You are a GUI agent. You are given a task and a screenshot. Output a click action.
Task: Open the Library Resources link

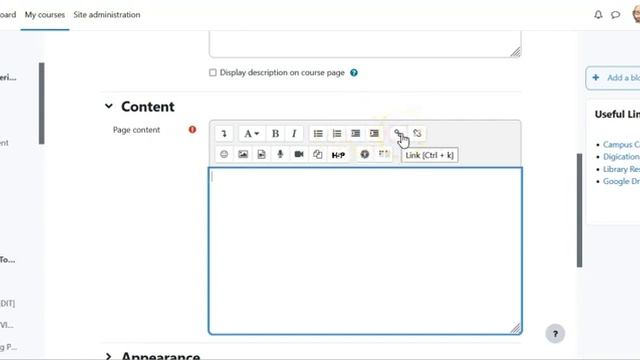coord(621,169)
